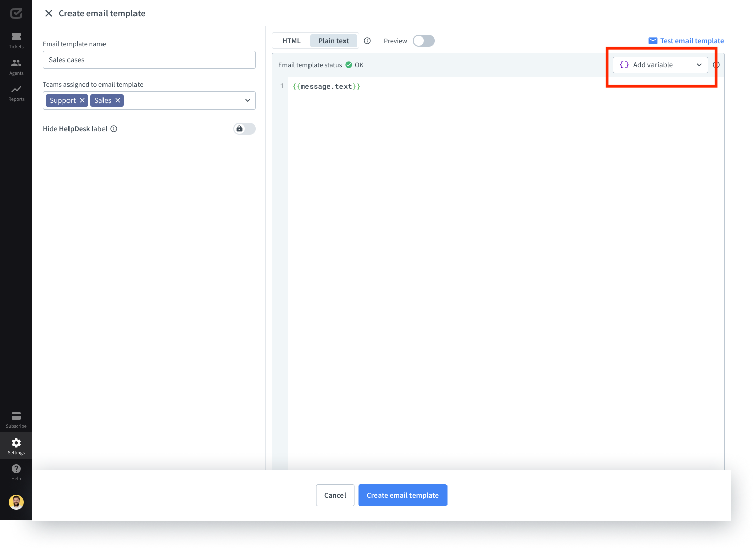Click info icon right of Add variable
The width and height of the screenshot is (756, 551).
tap(716, 65)
